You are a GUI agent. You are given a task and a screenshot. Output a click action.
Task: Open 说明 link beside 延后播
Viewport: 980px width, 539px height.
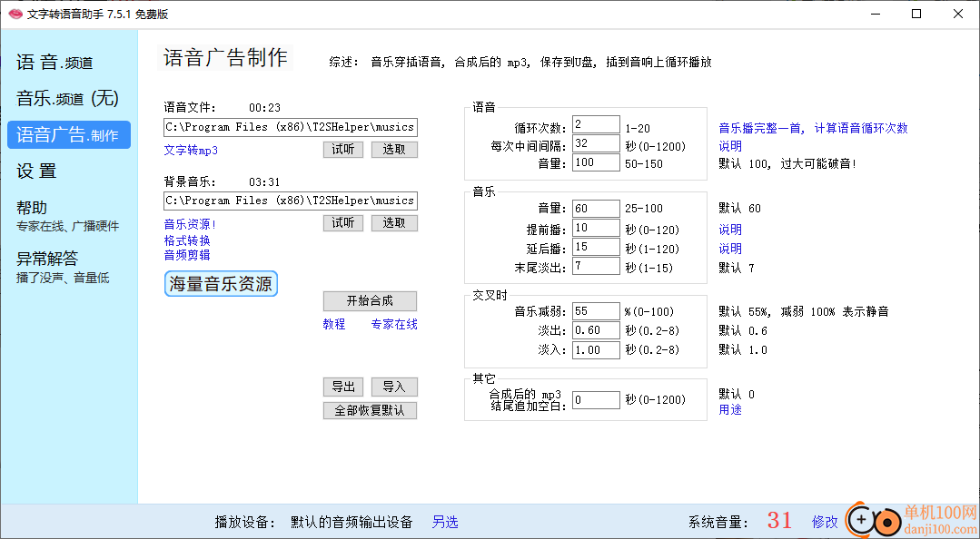coord(730,249)
